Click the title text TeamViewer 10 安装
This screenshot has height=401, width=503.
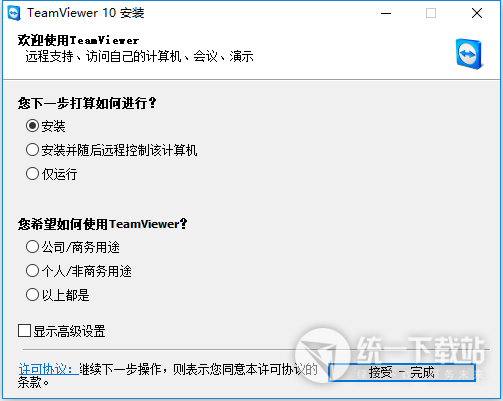[86, 13]
